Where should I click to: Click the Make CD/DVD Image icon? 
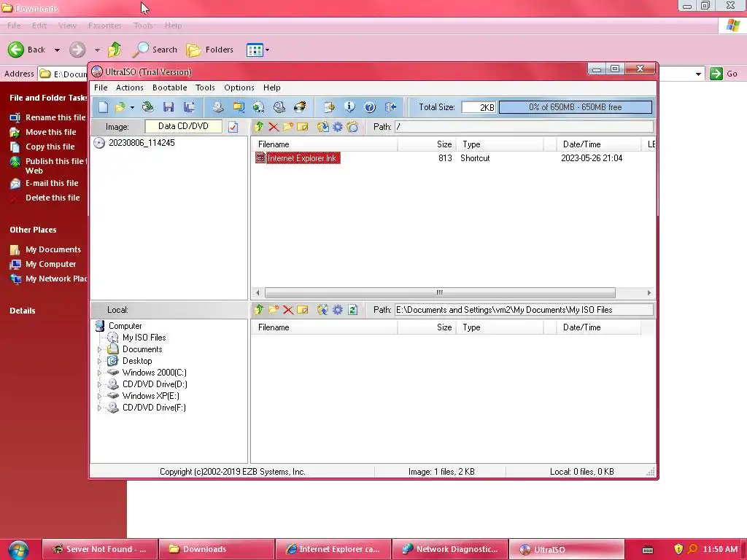[x=217, y=107]
